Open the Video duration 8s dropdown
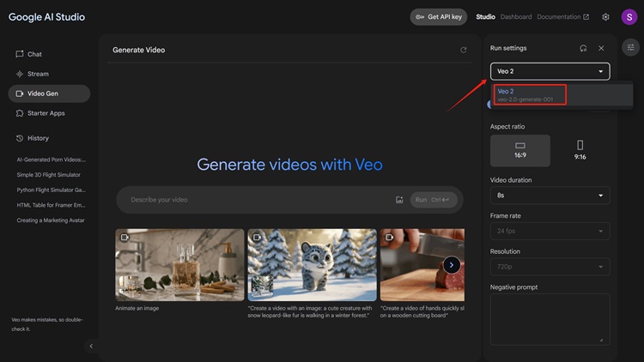 550,196
